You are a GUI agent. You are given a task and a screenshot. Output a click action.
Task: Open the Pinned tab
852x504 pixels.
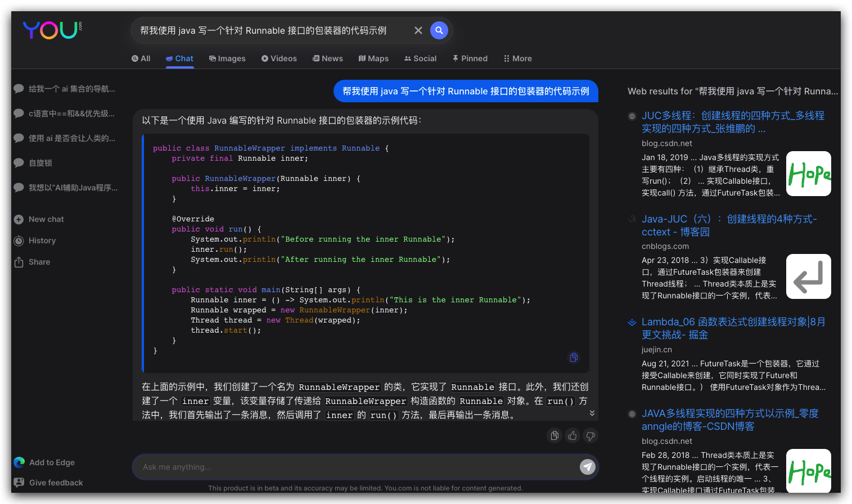[470, 58]
